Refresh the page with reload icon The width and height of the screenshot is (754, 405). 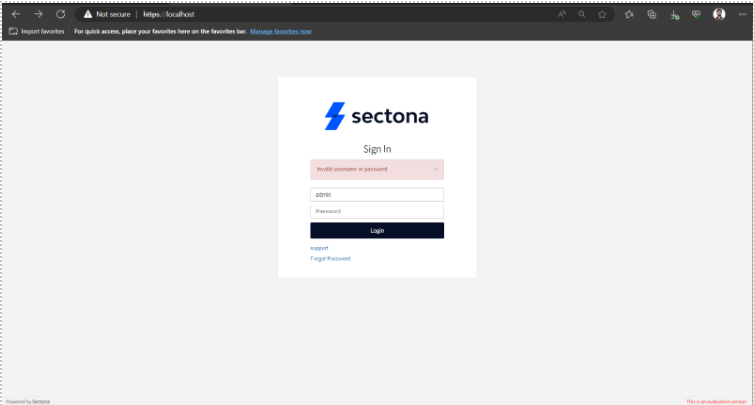click(x=60, y=15)
